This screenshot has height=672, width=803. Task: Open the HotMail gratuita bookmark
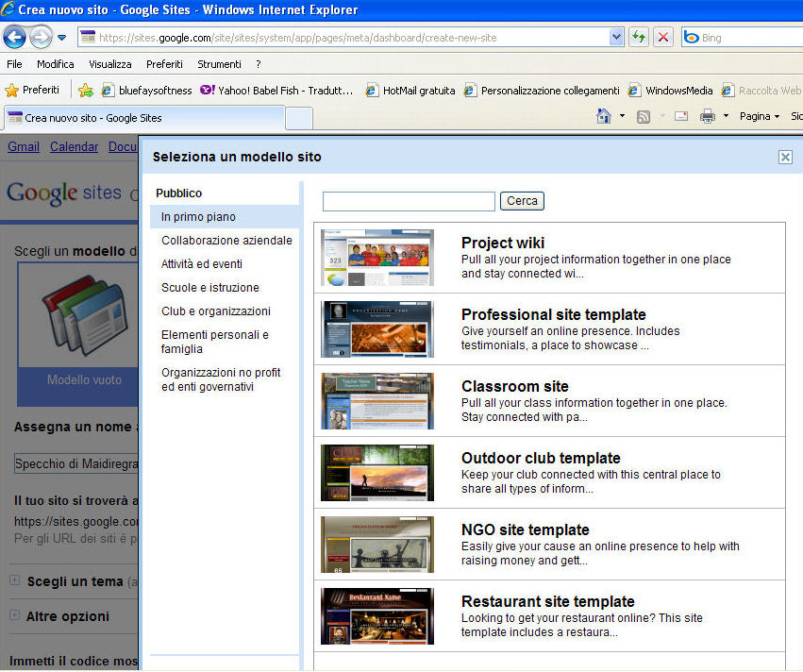[x=410, y=91]
